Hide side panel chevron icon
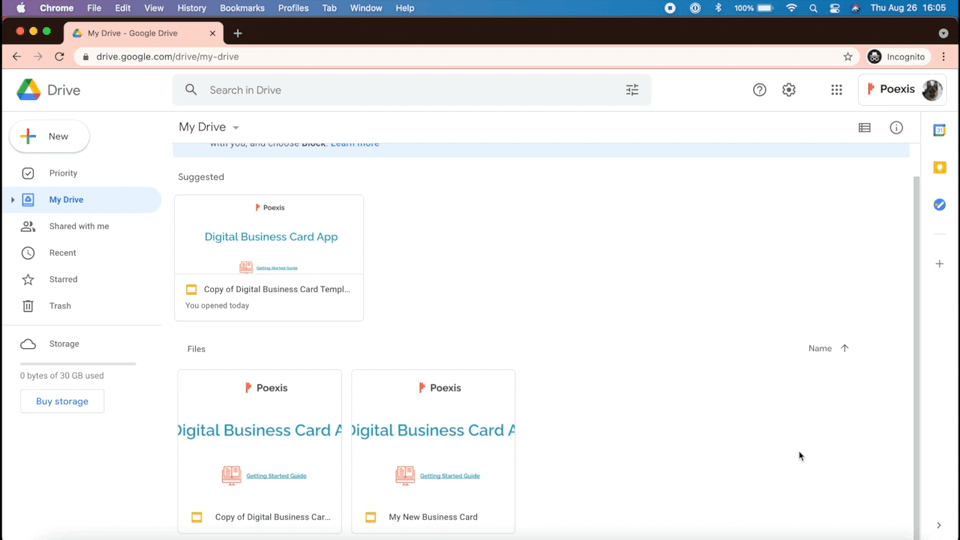Screen dimensions: 960x540 click(939, 525)
